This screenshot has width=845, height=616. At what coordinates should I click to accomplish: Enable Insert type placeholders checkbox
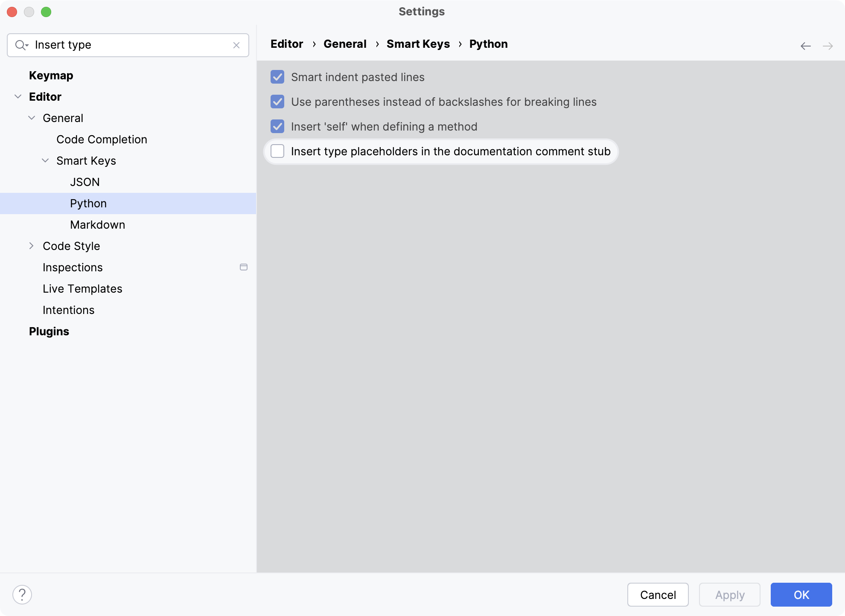[x=277, y=151]
